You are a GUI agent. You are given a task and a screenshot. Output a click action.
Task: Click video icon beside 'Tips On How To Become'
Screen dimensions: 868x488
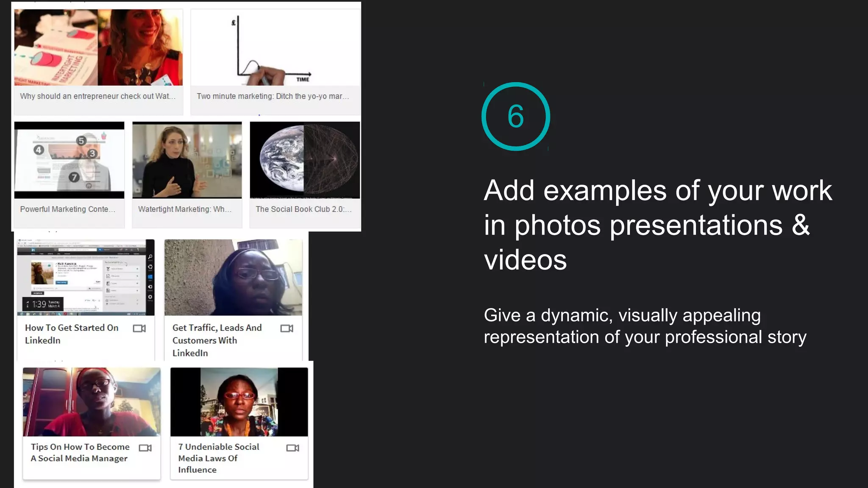[145, 448]
